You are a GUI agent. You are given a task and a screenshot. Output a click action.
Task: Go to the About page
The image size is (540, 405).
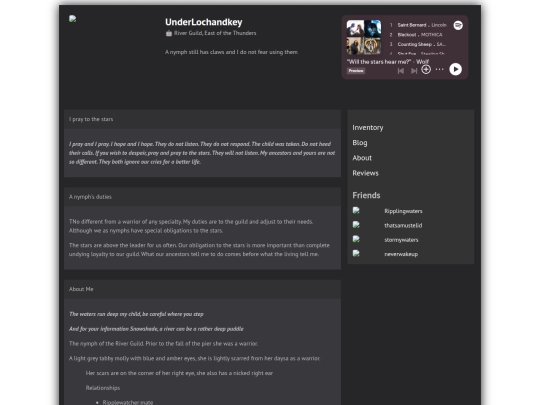click(x=362, y=158)
